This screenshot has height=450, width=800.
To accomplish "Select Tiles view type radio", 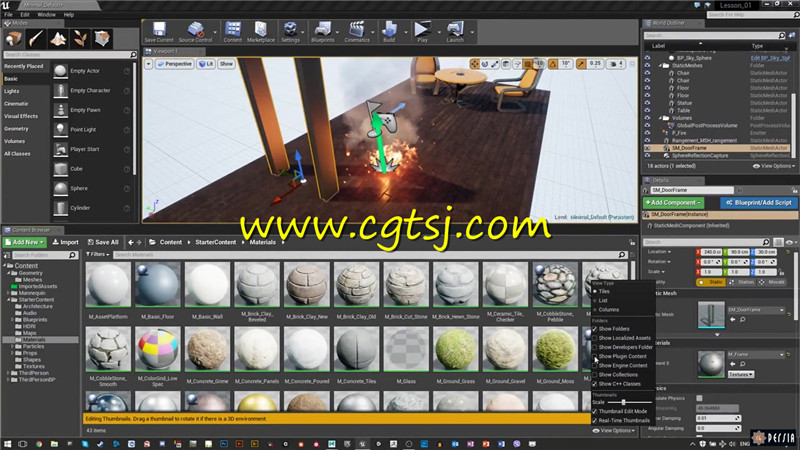I will click(x=595, y=291).
